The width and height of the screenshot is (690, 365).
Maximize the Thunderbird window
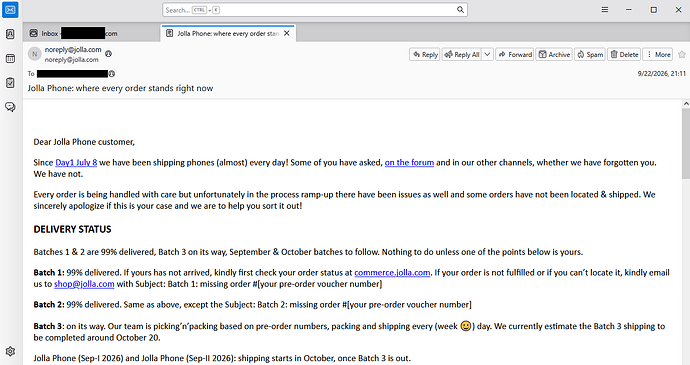(x=654, y=10)
